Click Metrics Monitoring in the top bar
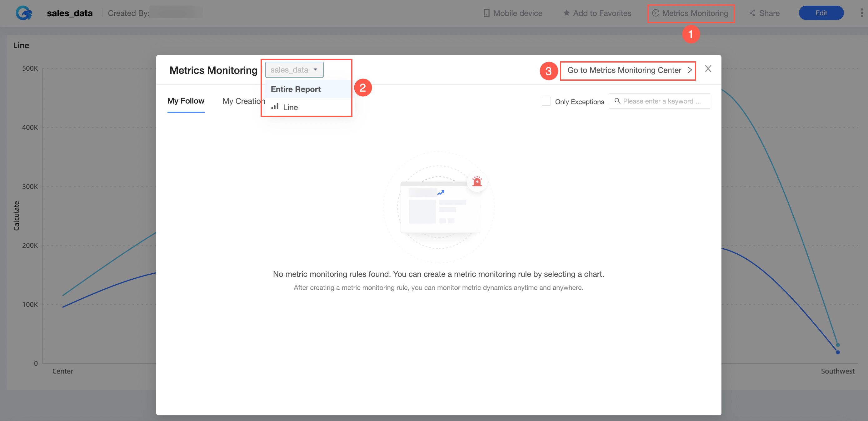This screenshot has height=421, width=868. (x=695, y=13)
